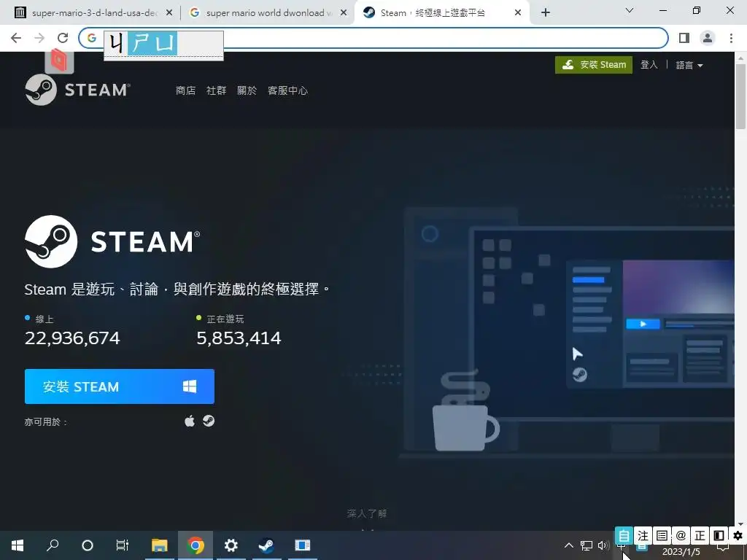The height and width of the screenshot is (560, 747).
Task: Open Settings gear in the taskbar
Action: [231, 545]
